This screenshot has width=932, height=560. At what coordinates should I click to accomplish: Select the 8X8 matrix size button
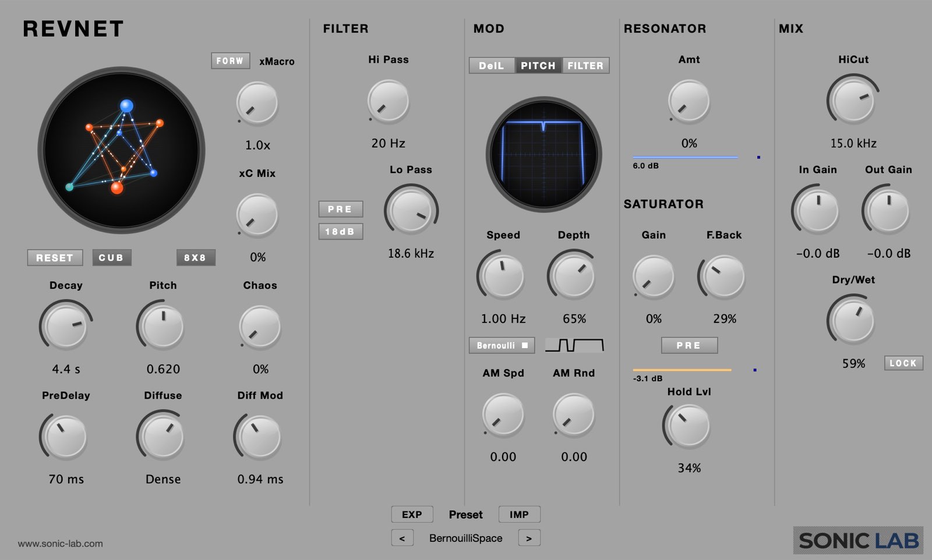tap(196, 257)
